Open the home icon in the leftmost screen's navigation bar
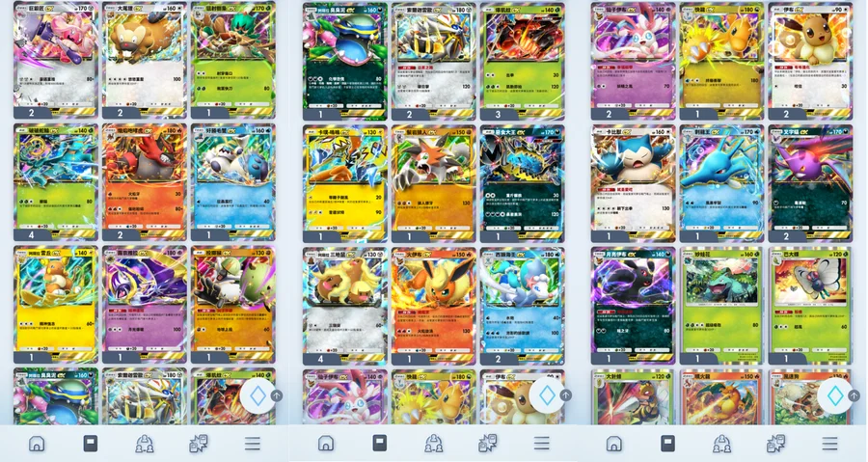Viewport: 868px width, 462px height. 37,443
